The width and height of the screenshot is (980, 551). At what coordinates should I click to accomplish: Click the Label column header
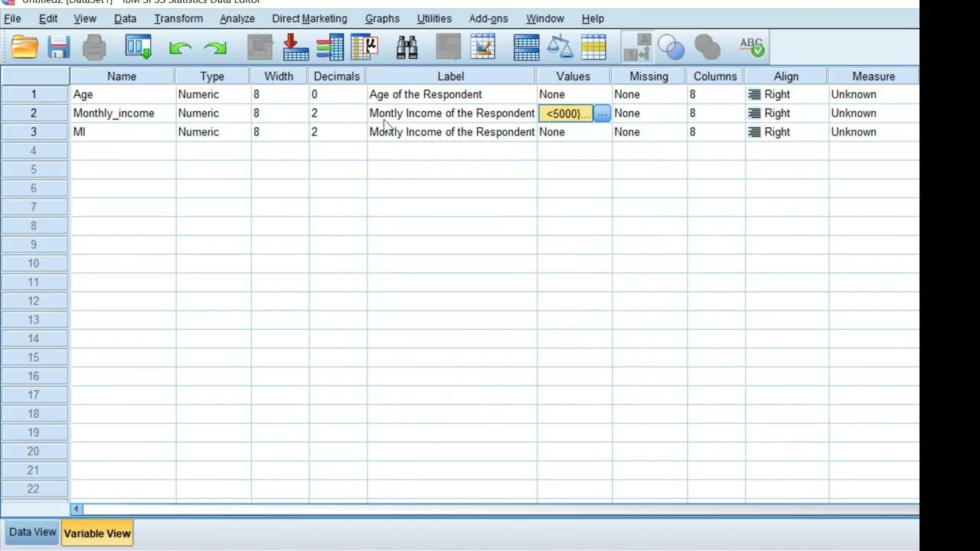coord(451,76)
